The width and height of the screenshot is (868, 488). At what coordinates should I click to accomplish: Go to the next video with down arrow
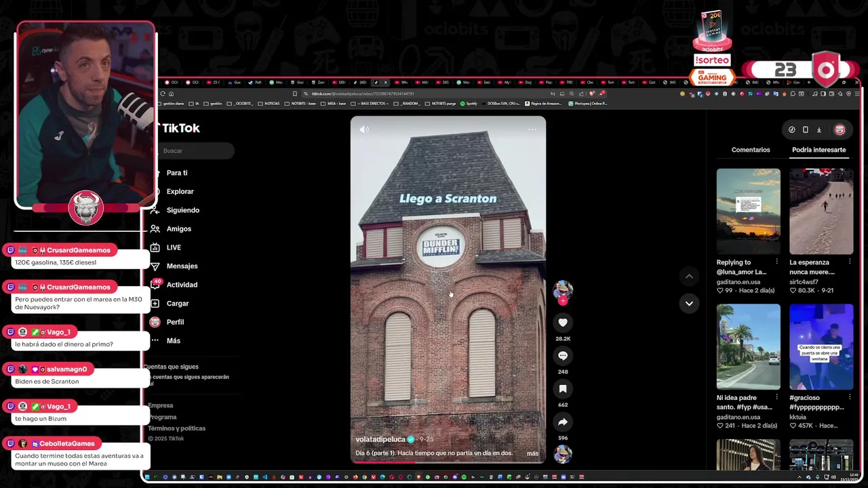click(689, 304)
